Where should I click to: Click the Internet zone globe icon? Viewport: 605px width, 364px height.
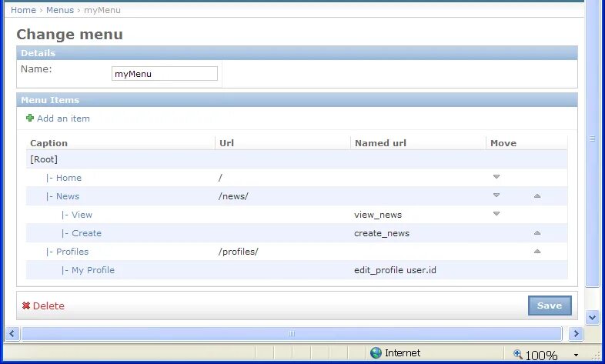[376, 352]
